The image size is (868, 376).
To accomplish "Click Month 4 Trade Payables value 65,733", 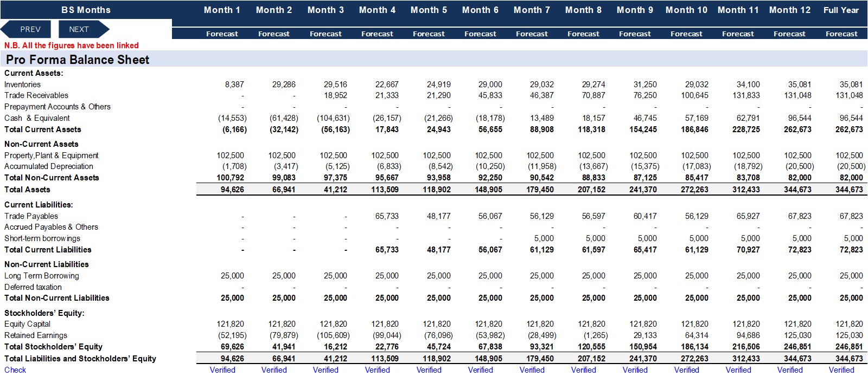I will (x=387, y=216).
